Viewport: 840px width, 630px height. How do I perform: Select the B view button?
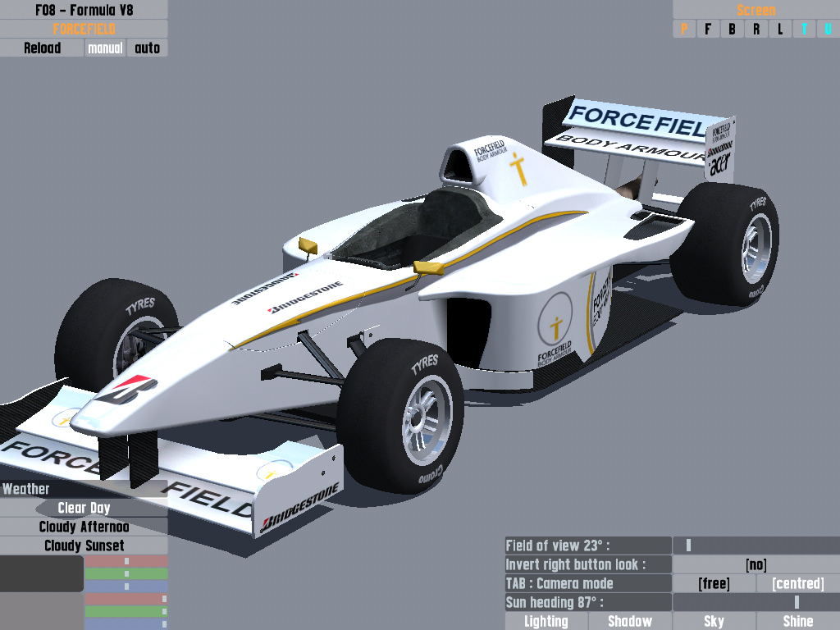coord(733,29)
